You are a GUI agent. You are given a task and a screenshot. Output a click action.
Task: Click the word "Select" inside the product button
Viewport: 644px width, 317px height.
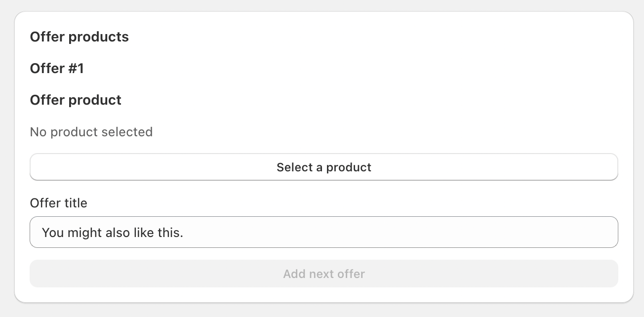[x=294, y=167]
